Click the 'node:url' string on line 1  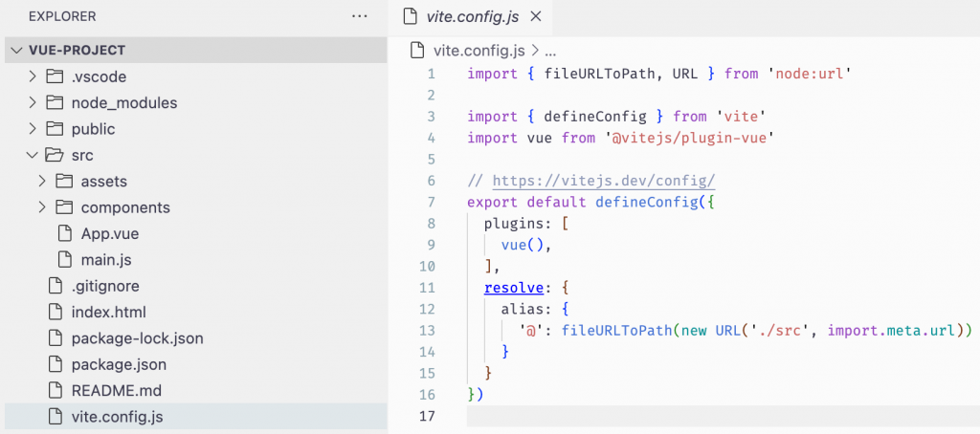(x=811, y=75)
